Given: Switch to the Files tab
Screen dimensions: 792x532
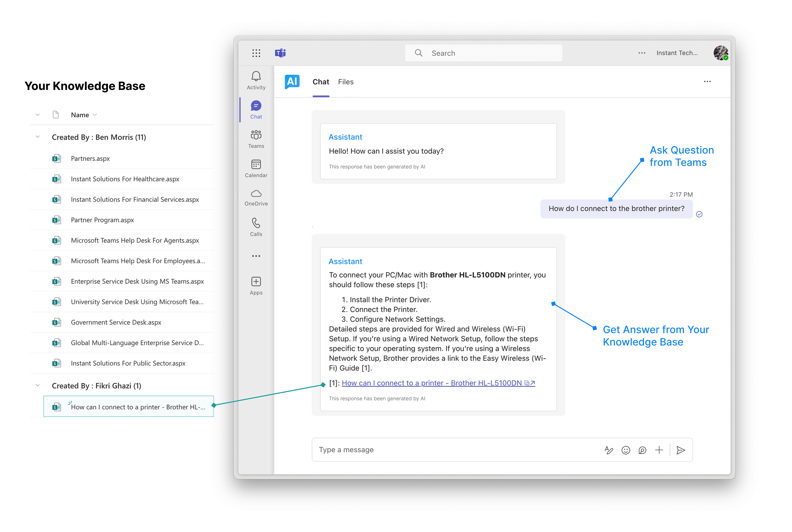Looking at the screenshot, I should coord(346,82).
